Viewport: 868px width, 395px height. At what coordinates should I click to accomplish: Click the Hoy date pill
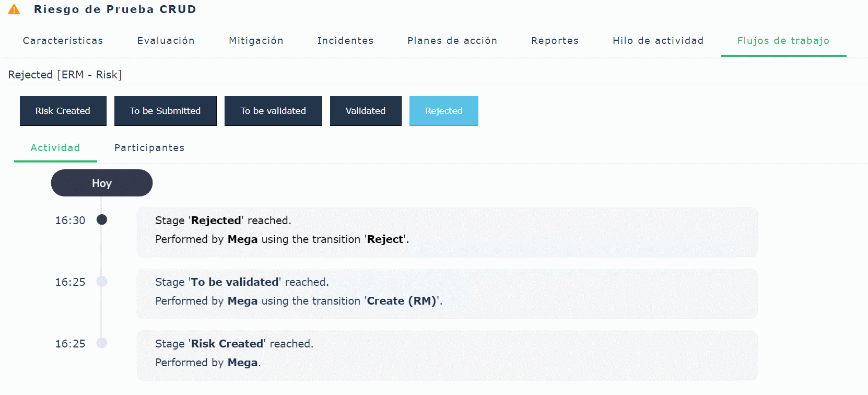(x=102, y=183)
